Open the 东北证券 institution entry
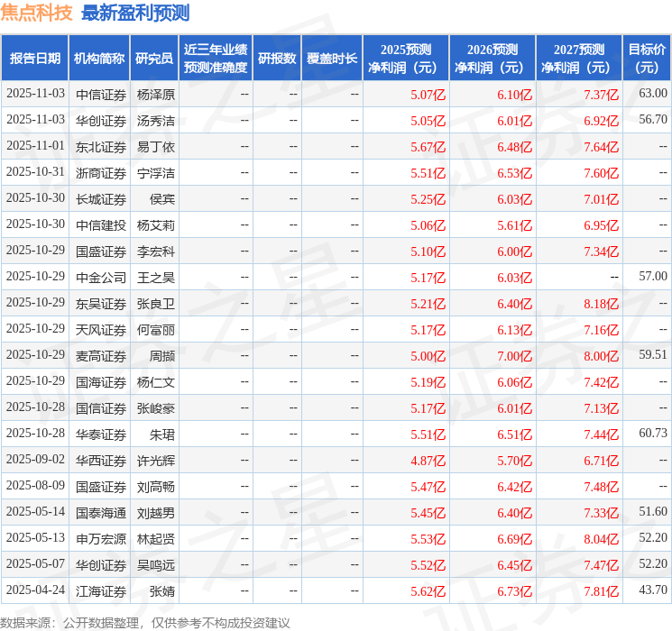The width and height of the screenshot is (672, 631). tap(100, 146)
